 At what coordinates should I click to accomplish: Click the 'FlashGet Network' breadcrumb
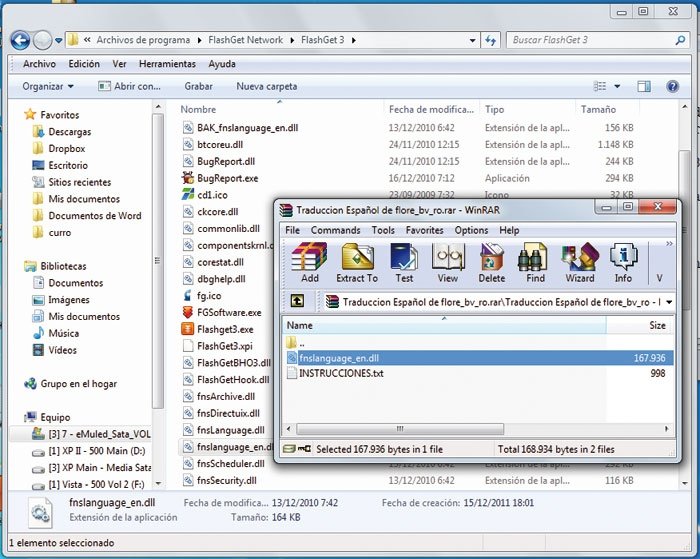pos(246,40)
